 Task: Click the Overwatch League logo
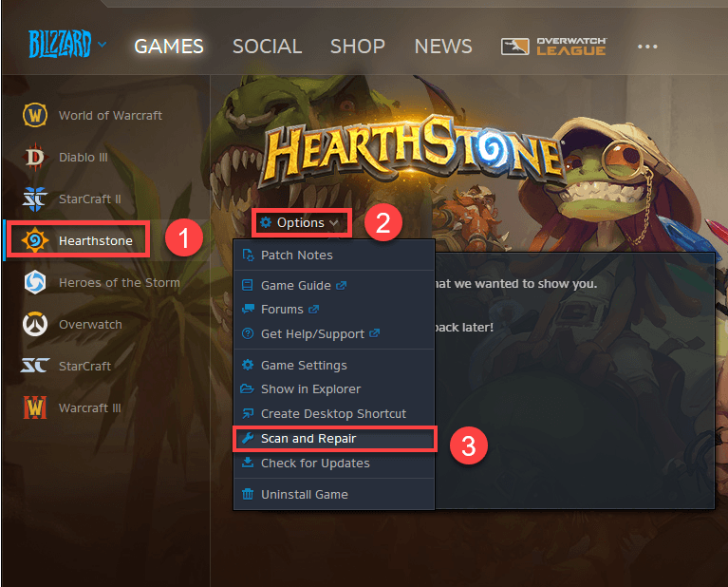553,47
